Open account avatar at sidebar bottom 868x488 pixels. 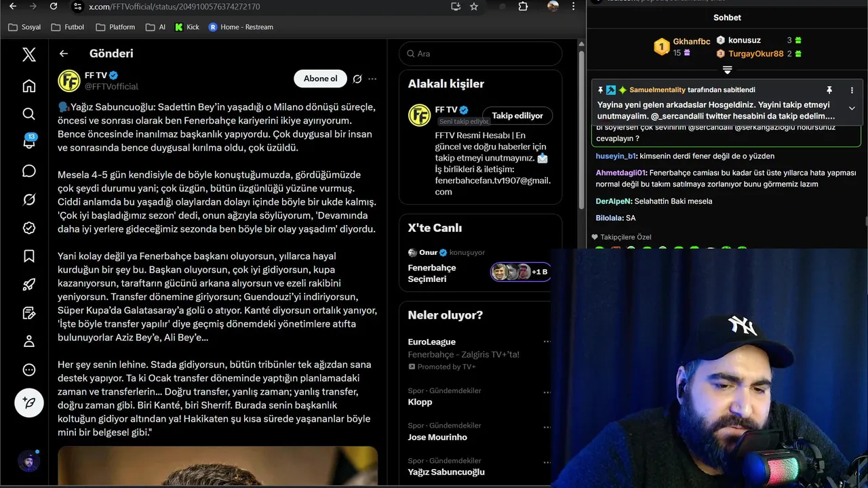pyautogui.click(x=28, y=462)
